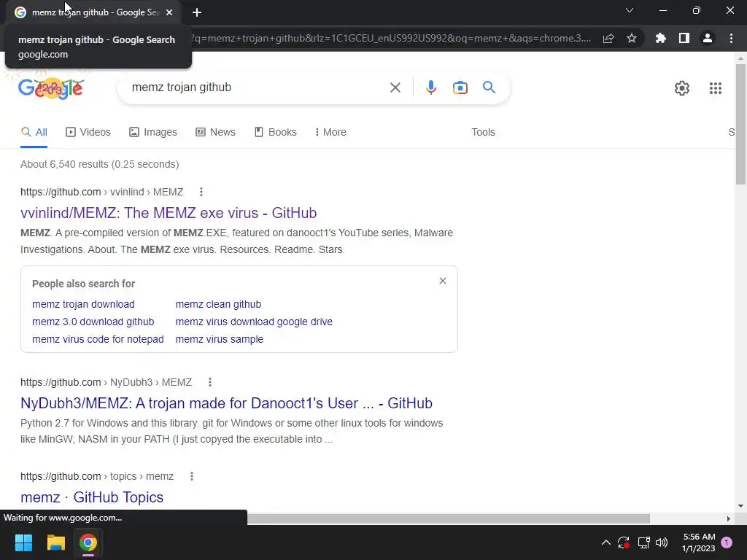The height and width of the screenshot is (560, 747).
Task: Open the Windows Start menu
Action: (23, 542)
